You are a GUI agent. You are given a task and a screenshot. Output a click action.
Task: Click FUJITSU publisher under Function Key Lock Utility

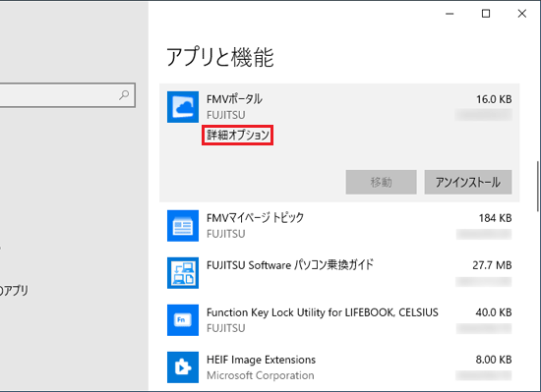[x=226, y=328]
